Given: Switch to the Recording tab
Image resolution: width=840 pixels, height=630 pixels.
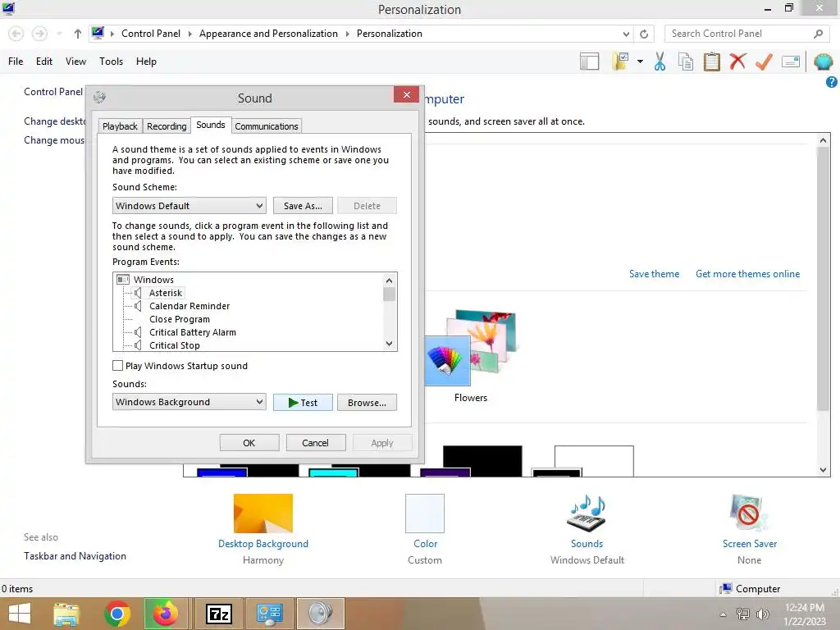Looking at the screenshot, I should pyautogui.click(x=167, y=126).
